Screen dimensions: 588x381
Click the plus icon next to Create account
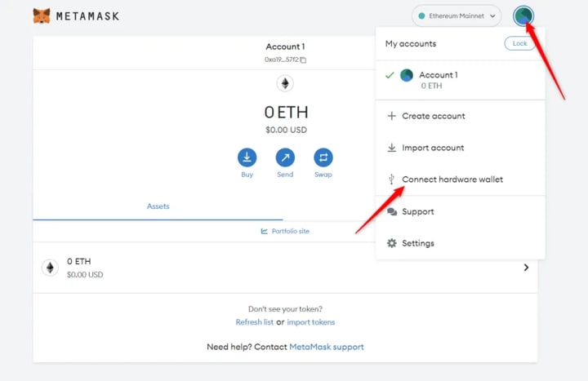(x=391, y=116)
